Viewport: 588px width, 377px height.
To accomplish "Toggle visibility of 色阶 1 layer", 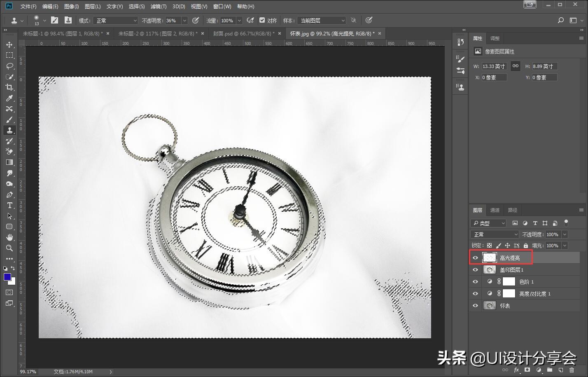I will point(475,282).
